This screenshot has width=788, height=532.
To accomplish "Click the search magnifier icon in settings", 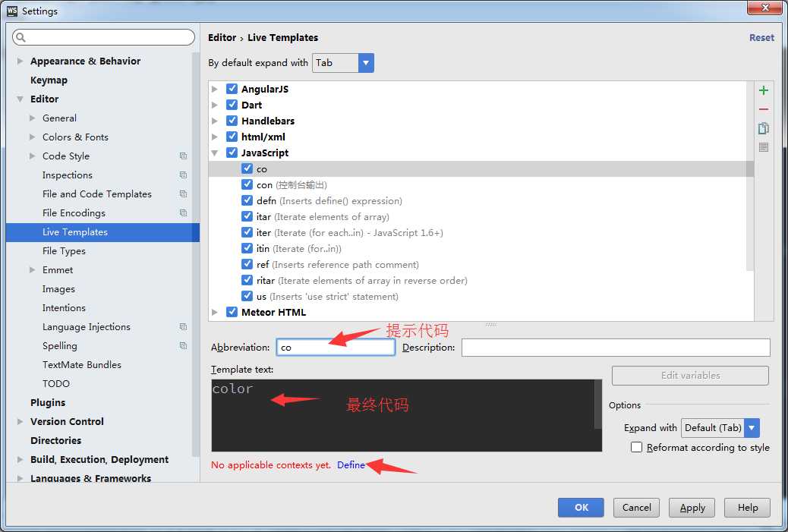I will point(20,37).
